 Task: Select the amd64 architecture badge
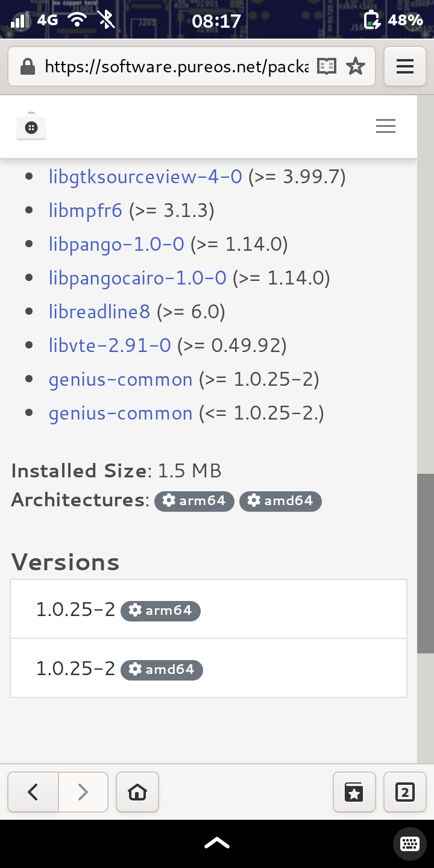(x=280, y=501)
